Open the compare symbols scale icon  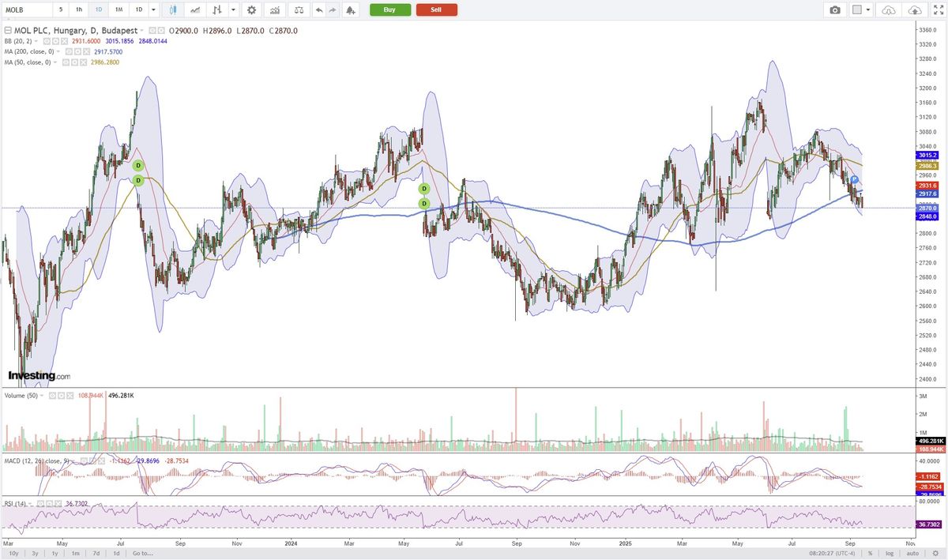coord(299,9)
